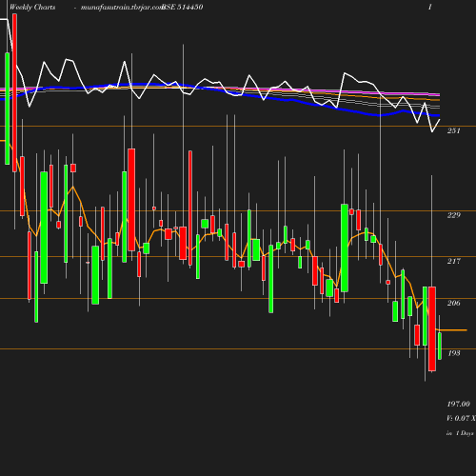The height and width of the screenshot is (476, 476).
Task: Click the 229 price level label
Action: [x=454, y=215]
